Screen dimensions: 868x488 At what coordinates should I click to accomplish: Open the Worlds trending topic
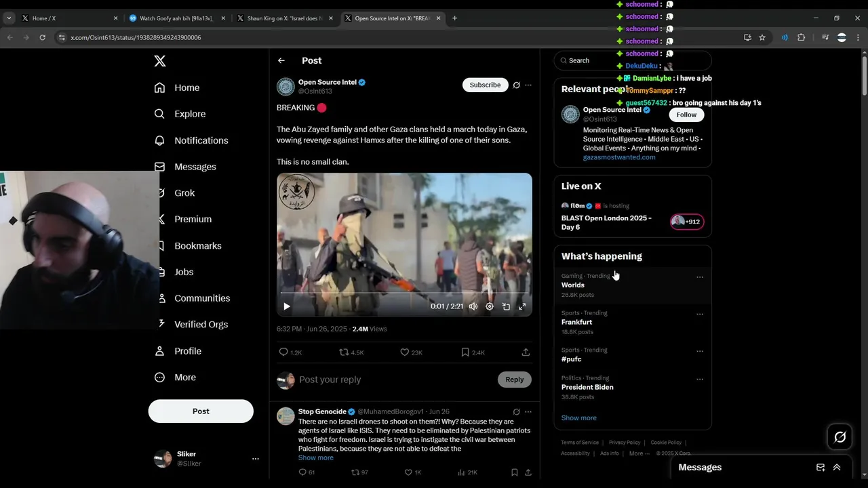tap(573, 285)
